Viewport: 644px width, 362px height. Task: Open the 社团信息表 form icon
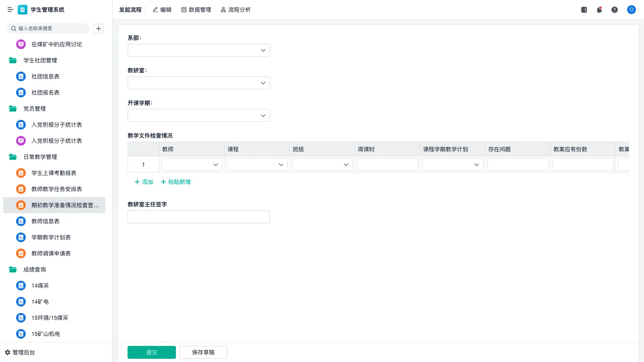click(x=21, y=76)
